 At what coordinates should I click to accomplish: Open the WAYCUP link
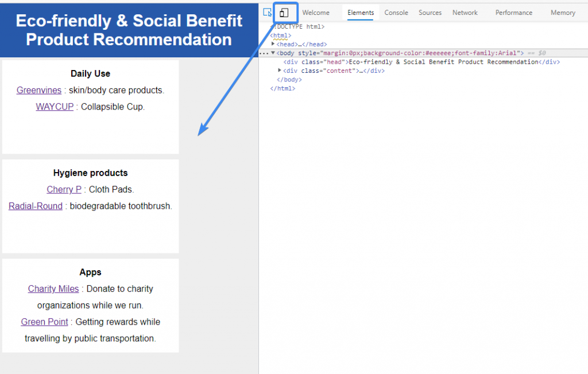click(55, 107)
